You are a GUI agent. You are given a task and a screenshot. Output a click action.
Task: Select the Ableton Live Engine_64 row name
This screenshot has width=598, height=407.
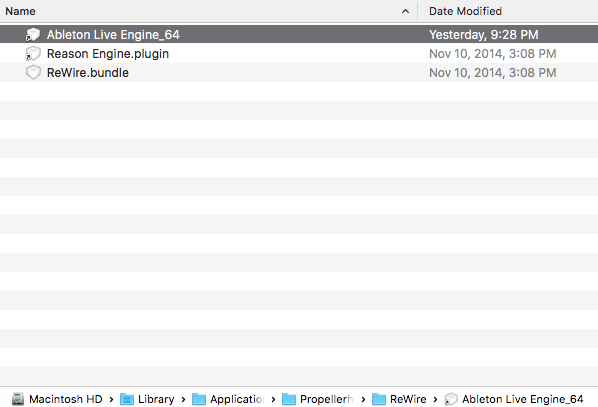113,35
